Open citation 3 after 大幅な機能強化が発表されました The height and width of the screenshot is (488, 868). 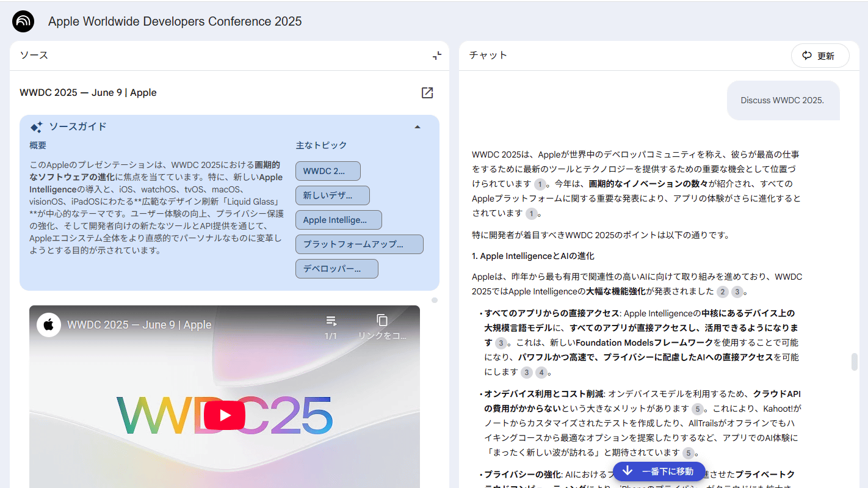click(x=737, y=291)
